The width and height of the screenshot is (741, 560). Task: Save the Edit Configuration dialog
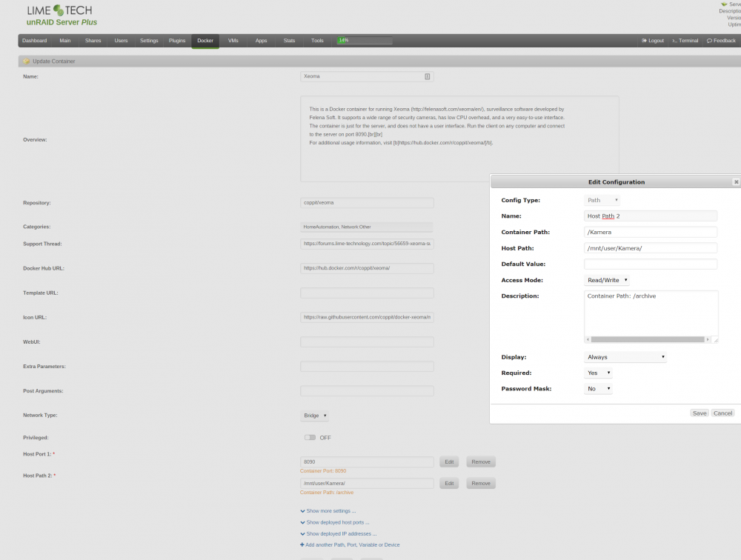point(700,413)
